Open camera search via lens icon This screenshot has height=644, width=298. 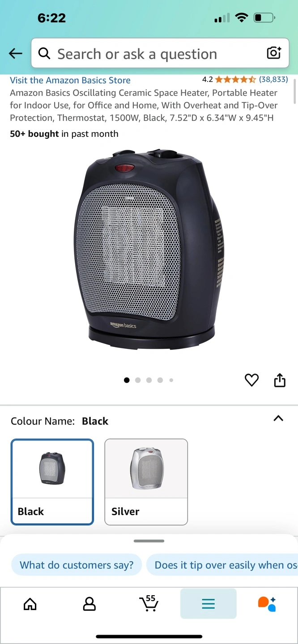pyautogui.click(x=274, y=53)
